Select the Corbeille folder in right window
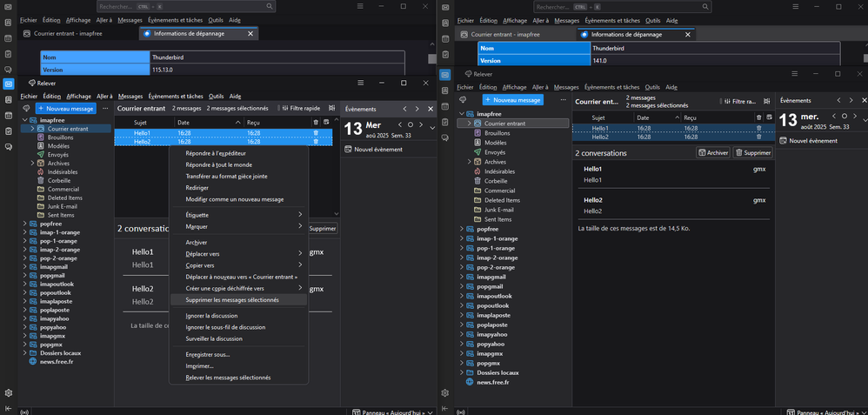The height and width of the screenshot is (415, 868). point(496,181)
